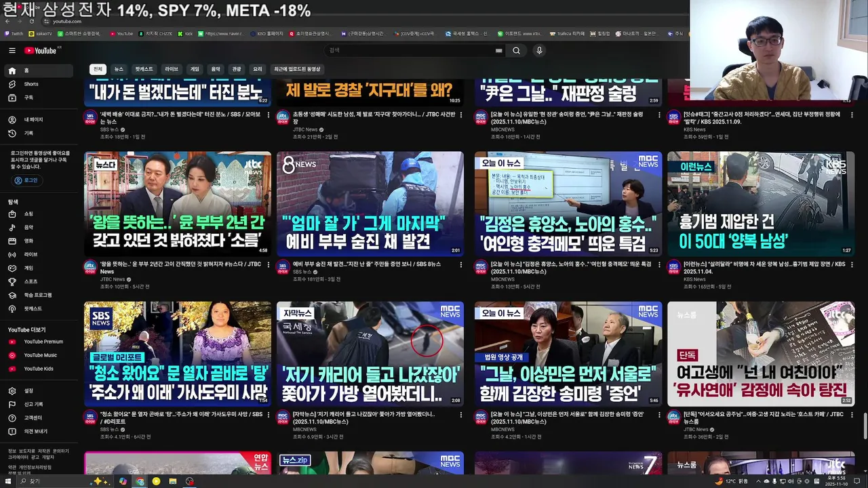Image resolution: width=868 pixels, height=488 pixels.
Task: Open more options for '청소 왔어요' video
Action: pyautogui.click(x=268, y=415)
